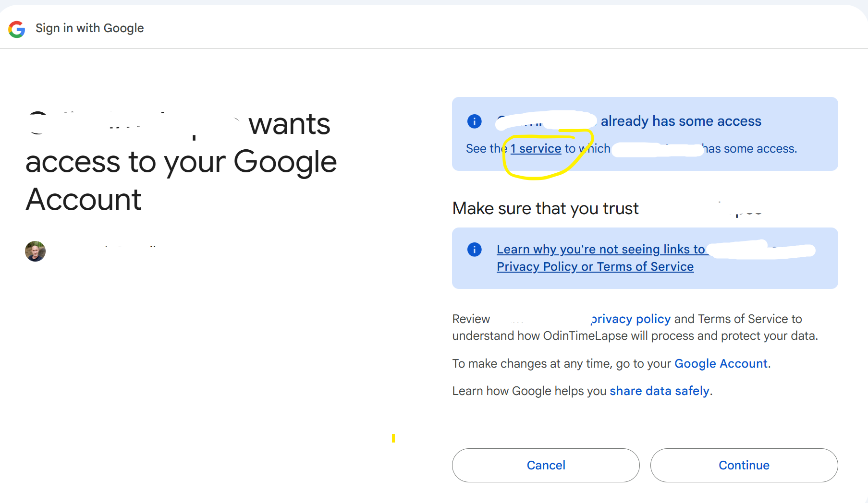Click info icon beside 'already has some access'
Viewport: 868px width, 503px height.
[x=474, y=121]
